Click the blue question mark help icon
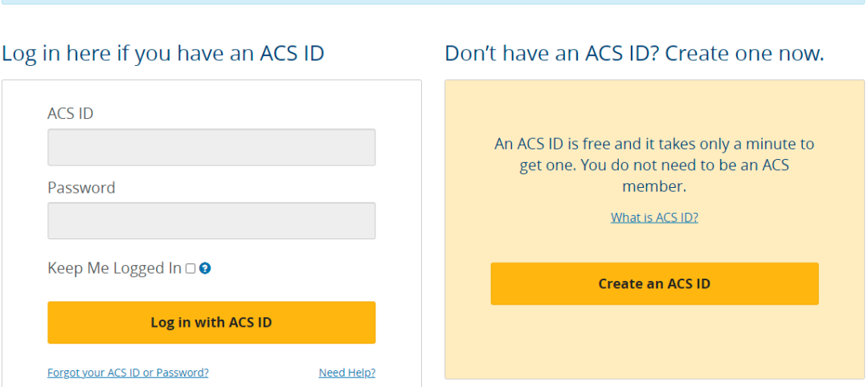The image size is (868, 387). coord(205,269)
